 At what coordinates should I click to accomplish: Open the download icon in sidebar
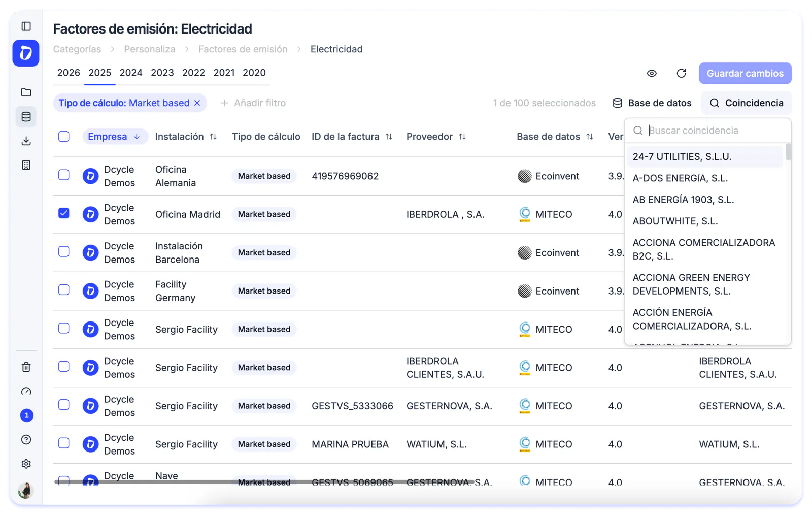click(26, 141)
